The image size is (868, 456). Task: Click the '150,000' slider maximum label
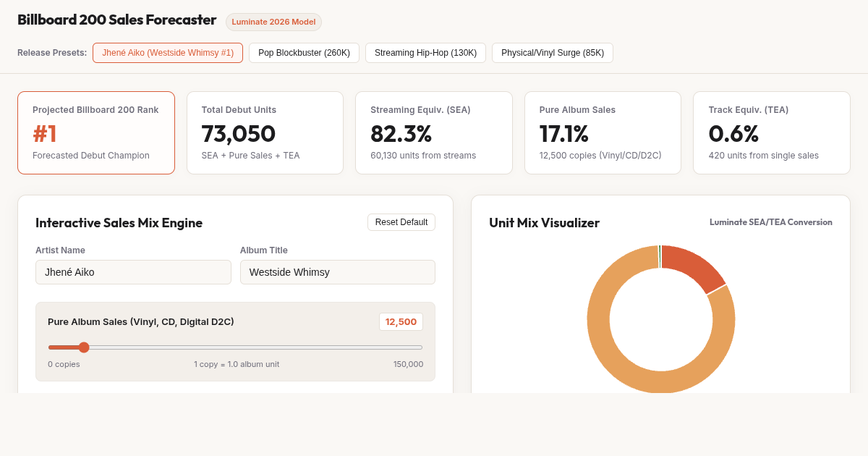tap(409, 364)
